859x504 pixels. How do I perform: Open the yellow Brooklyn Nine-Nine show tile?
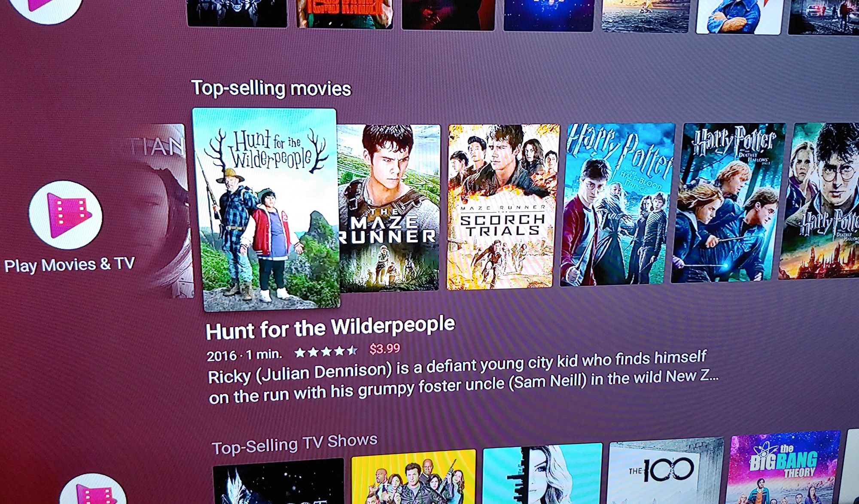pyautogui.click(x=413, y=477)
